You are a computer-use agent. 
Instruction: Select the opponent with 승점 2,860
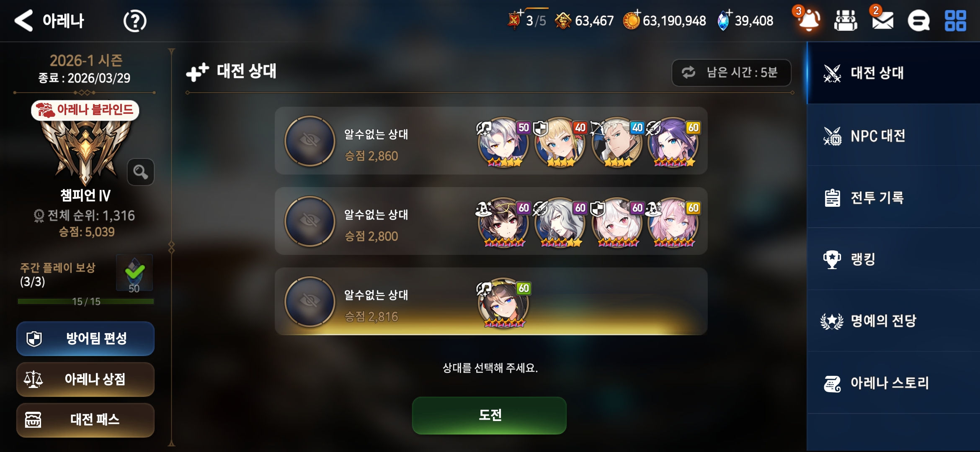491,141
